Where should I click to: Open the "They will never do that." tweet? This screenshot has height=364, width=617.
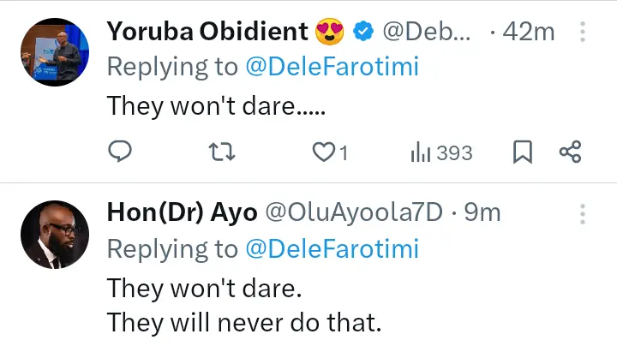[x=243, y=323]
